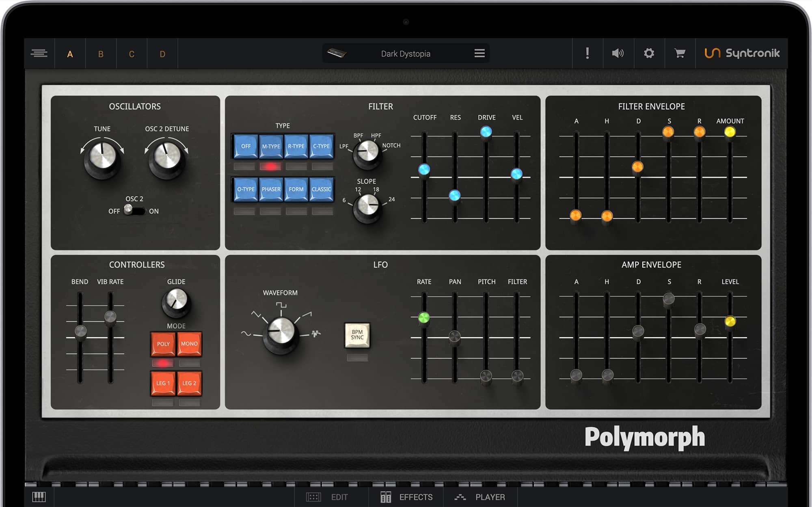Click the speaker volume icon
The width and height of the screenshot is (812, 507).
618,53
